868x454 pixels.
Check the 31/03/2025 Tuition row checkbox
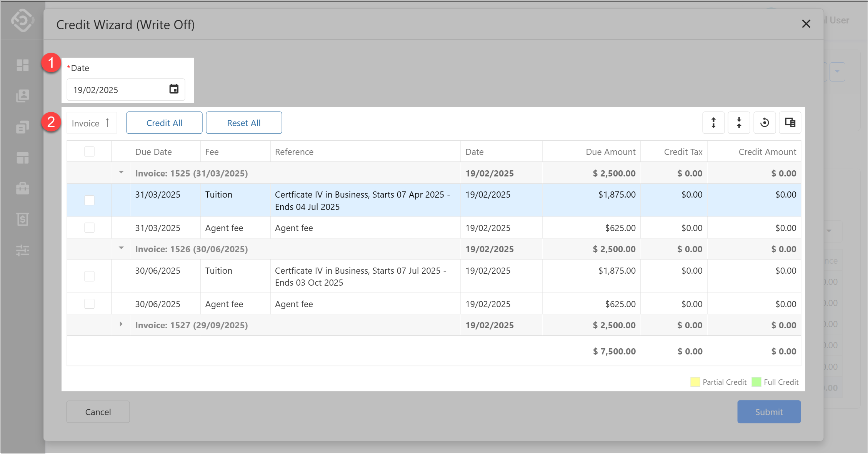(89, 200)
